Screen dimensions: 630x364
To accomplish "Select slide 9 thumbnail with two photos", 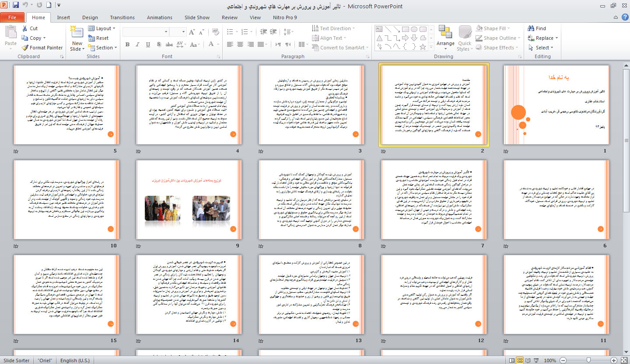I will (x=189, y=199).
